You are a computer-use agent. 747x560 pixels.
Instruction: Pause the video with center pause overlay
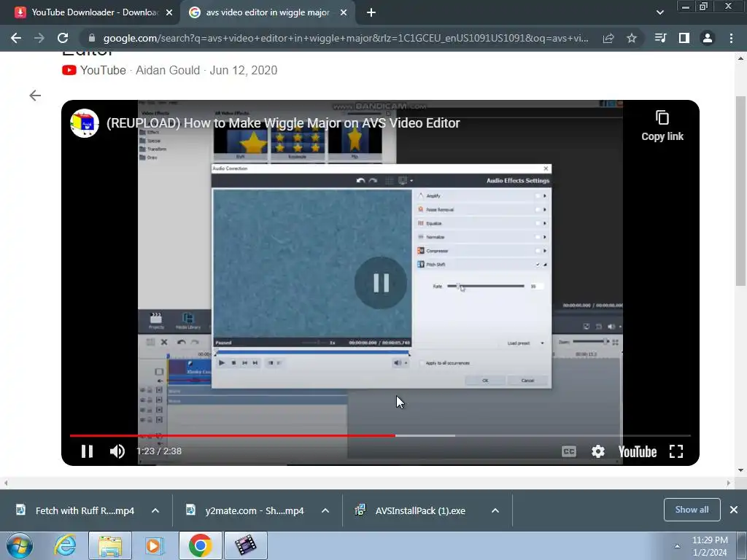click(381, 283)
